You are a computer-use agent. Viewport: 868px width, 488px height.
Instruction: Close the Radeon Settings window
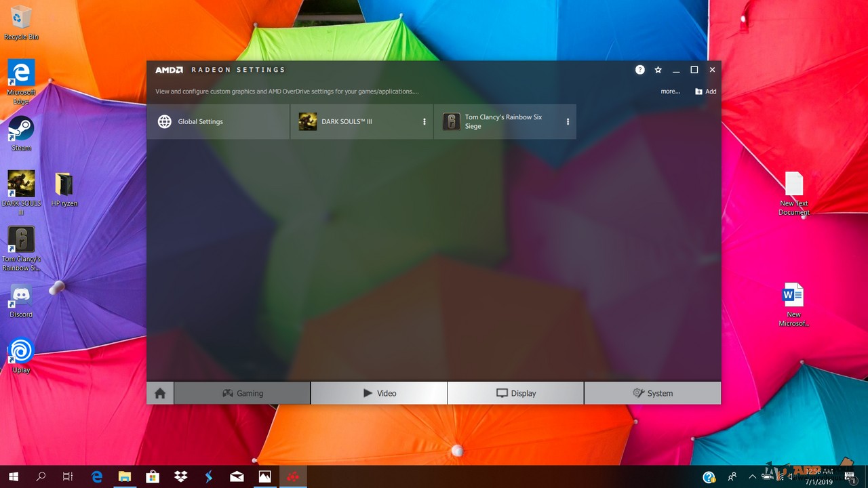click(712, 70)
